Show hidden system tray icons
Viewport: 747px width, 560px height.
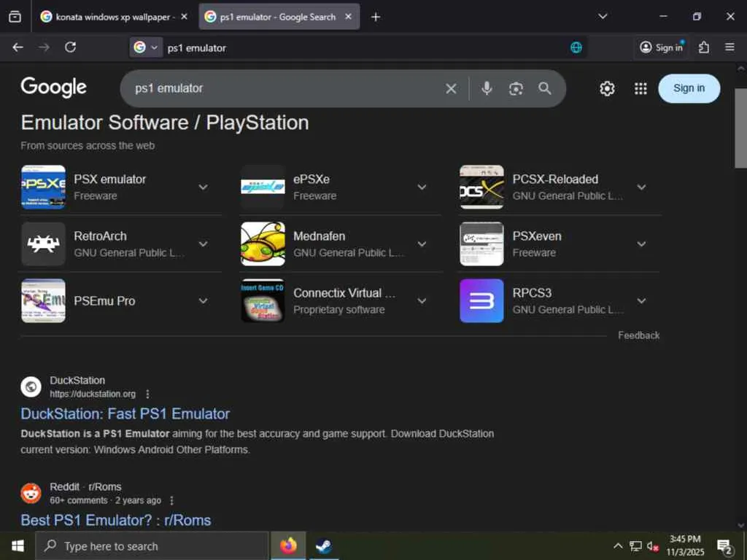pos(617,545)
